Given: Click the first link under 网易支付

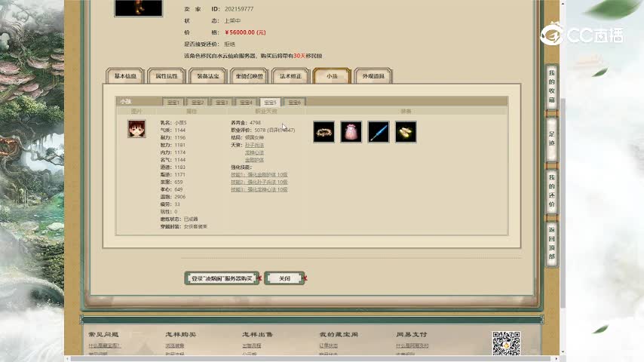Looking at the screenshot, I should 412,346.
